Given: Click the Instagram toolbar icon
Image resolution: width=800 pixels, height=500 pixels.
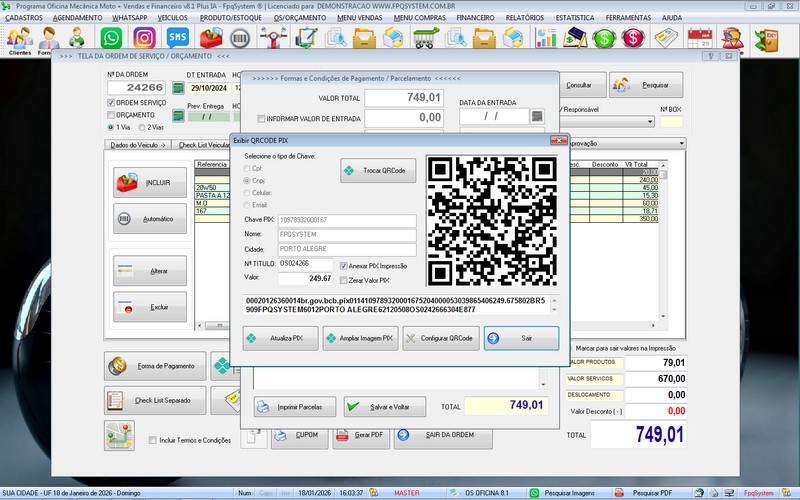Looking at the screenshot, I should point(144,39).
